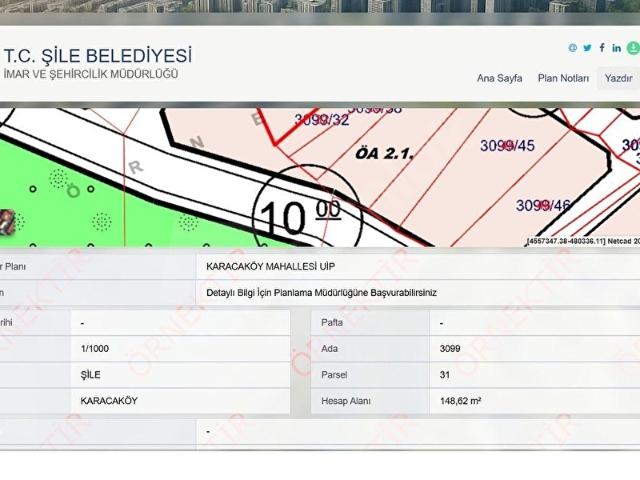This screenshot has height=480, width=640.
Task: Go to Ana Sayfa menu item
Action: coord(500,78)
